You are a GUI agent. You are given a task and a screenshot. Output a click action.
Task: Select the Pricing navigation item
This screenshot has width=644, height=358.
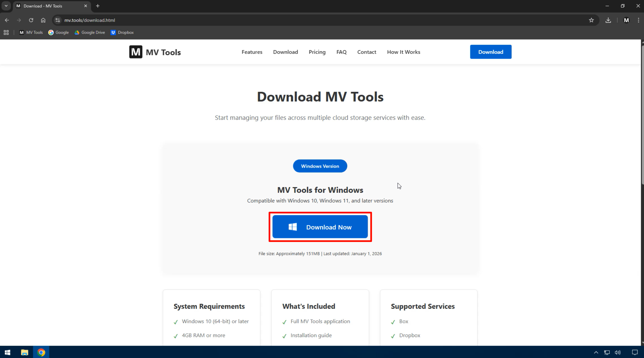pos(317,52)
